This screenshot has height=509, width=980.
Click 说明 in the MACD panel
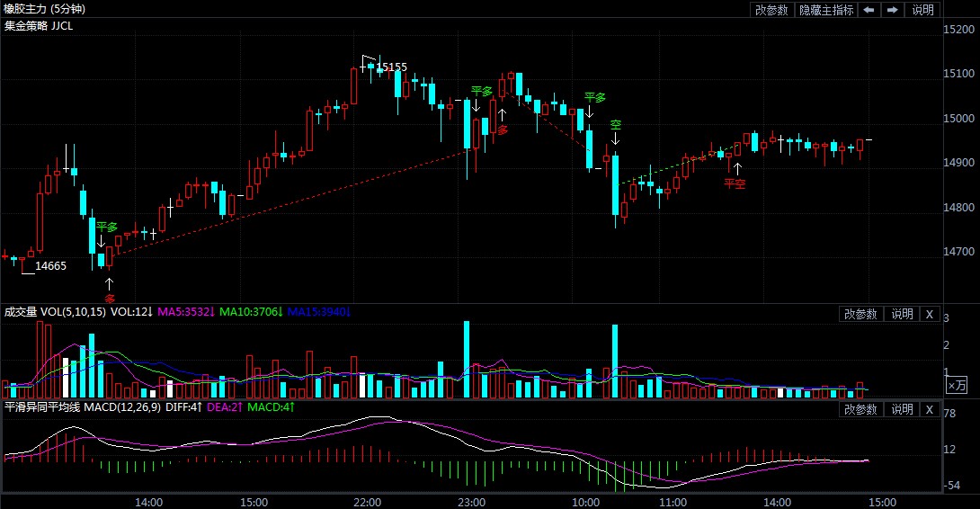click(902, 409)
